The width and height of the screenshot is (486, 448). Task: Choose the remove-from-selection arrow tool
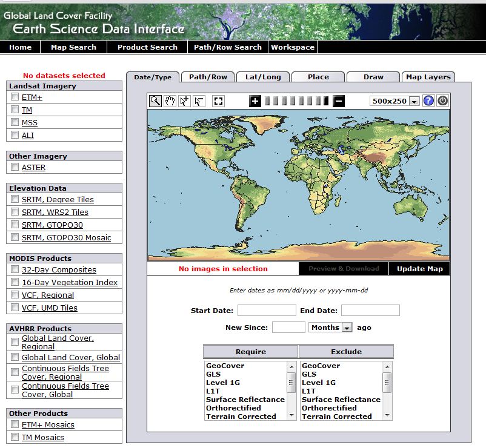199,101
